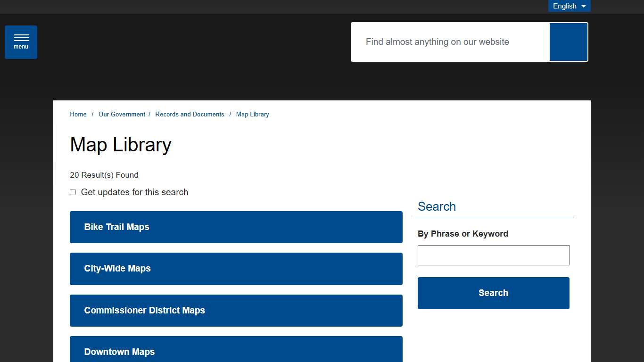Navigate to Records and Documents breadcrumb
The height and width of the screenshot is (362, 644).
tap(190, 115)
